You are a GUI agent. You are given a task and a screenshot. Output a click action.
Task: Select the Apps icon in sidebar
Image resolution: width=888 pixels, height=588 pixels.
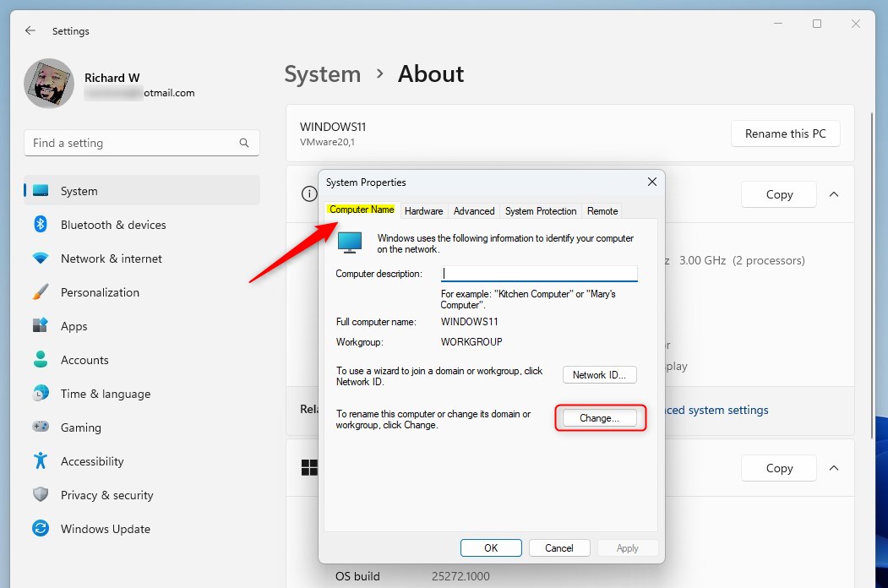[41, 326]
